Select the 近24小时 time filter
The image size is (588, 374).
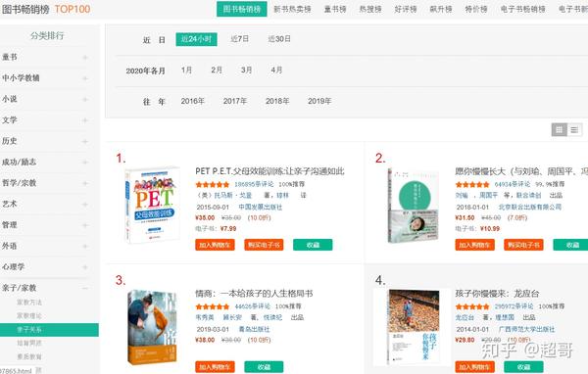[x=197, y=39]
